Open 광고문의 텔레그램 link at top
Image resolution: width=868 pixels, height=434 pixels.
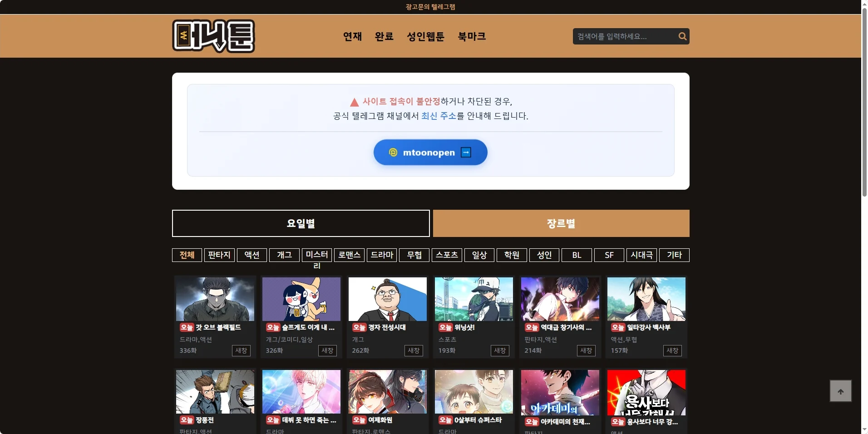pyautogui.click(x=430, y=7)
